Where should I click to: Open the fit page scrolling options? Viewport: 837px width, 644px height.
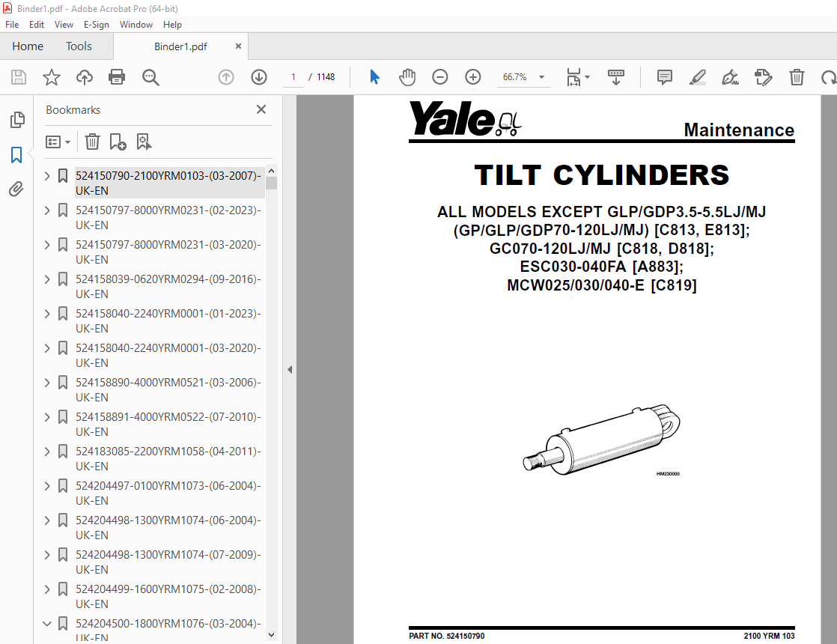(x=577, y=77)
